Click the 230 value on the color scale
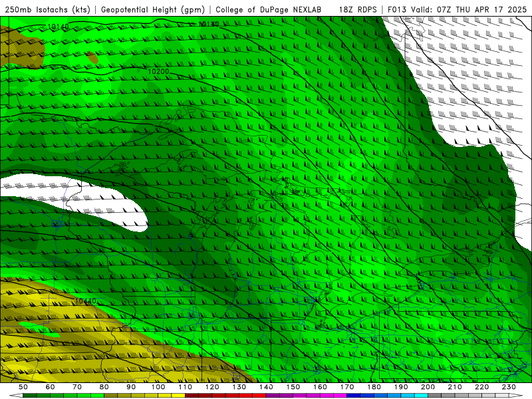Image resolution: width=532 pixels, height=399 pixels. pos(509,387)
